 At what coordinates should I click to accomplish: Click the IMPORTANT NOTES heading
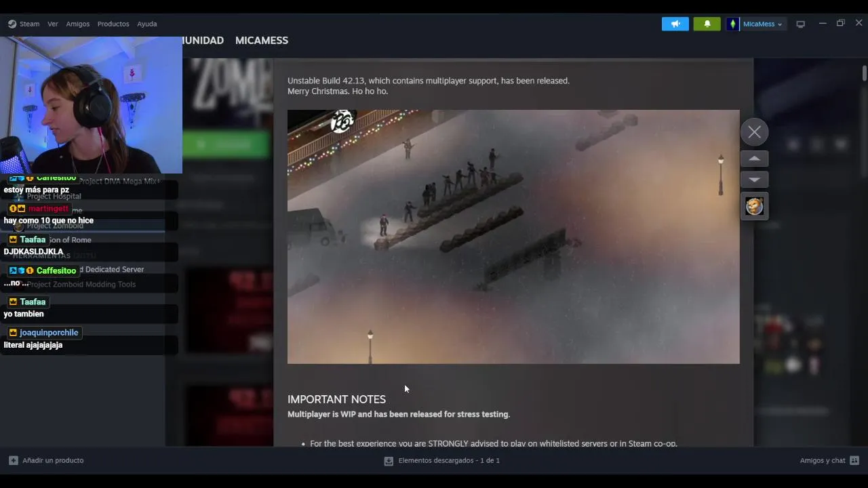pyautogui.click(x=336, y=399)
